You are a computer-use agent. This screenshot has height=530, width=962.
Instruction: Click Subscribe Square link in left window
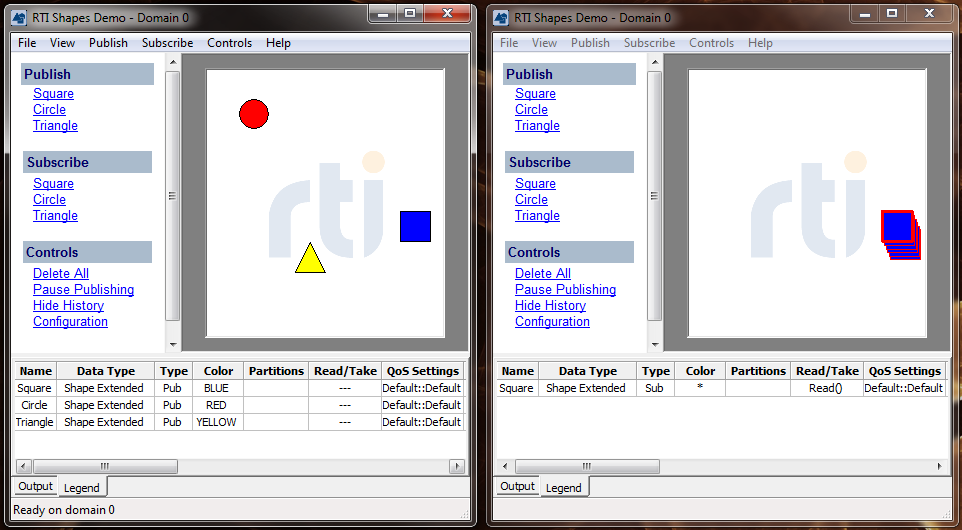coord(53,183)
